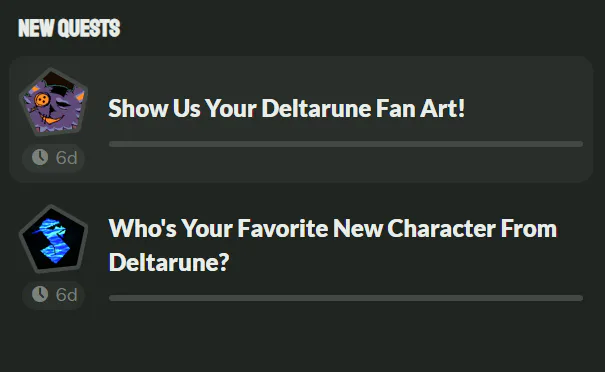Select the NEW QUESTS section heading
The image size is (605, 372).
pos(69,28)
